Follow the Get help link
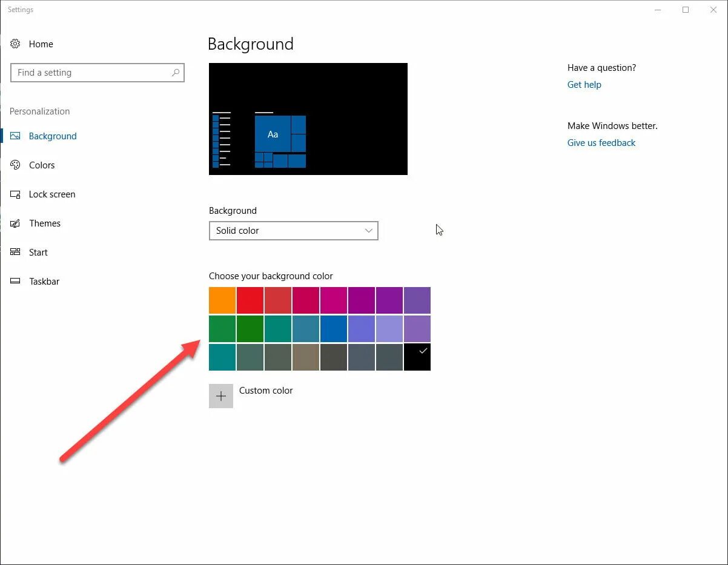 (x=584, y=85)
